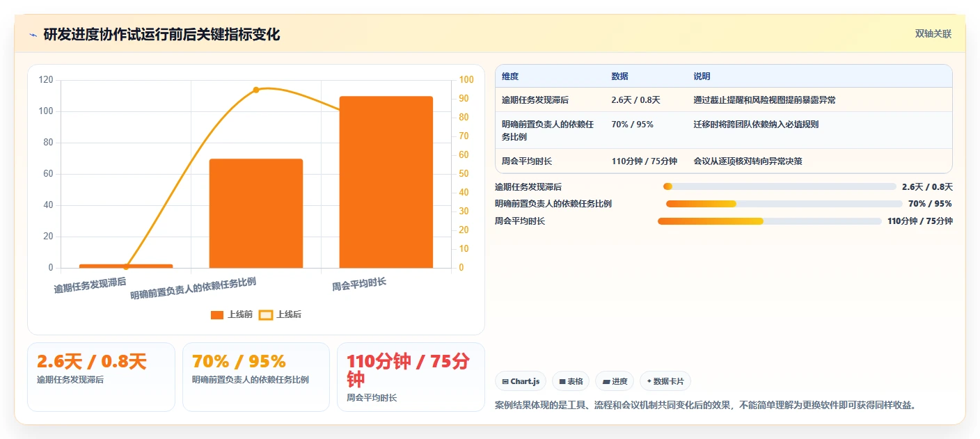Viewport: 980px width, 439px height.
Task: Click progress value 110分钟 / 75分钟 at right
Action: 920,221
